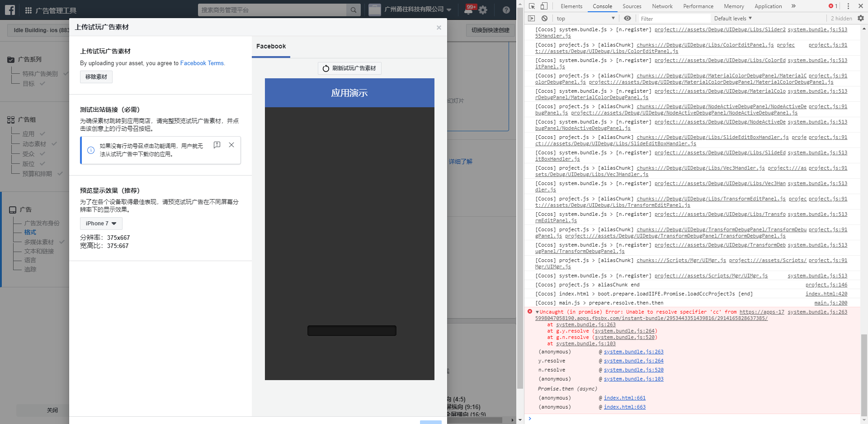868x424 pixels.
Task: Click the dark button in the playable preview
Action: (x=352, y=331)
